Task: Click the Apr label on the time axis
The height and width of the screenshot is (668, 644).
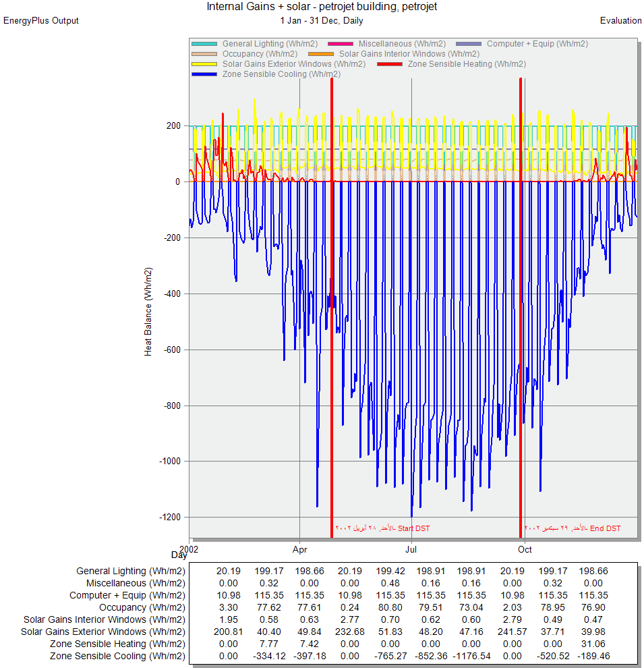Action: 299,549
